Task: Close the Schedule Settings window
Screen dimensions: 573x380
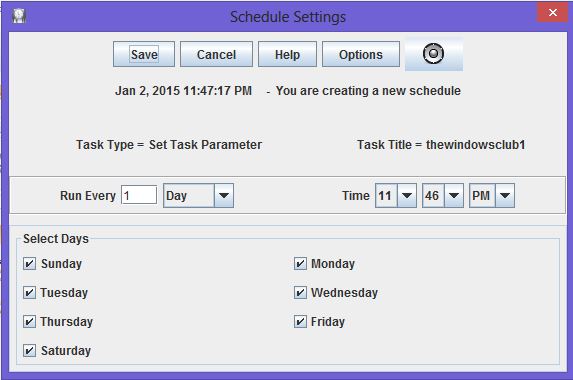Action: (553, 12)
